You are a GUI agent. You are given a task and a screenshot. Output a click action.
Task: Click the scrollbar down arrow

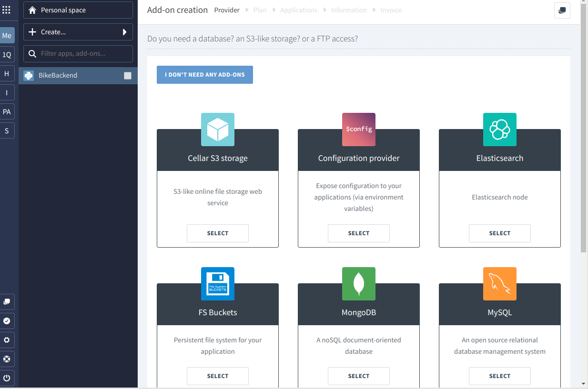(x=584, y=384)
